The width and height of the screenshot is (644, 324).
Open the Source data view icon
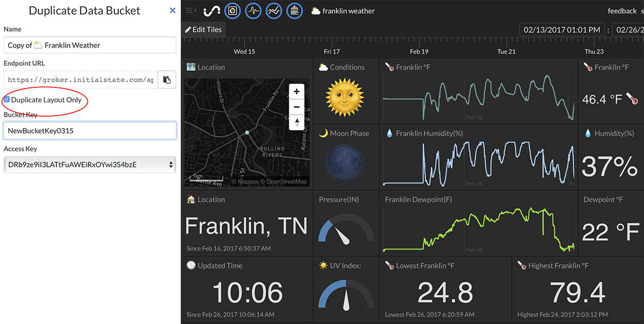(x=294, y=11)
